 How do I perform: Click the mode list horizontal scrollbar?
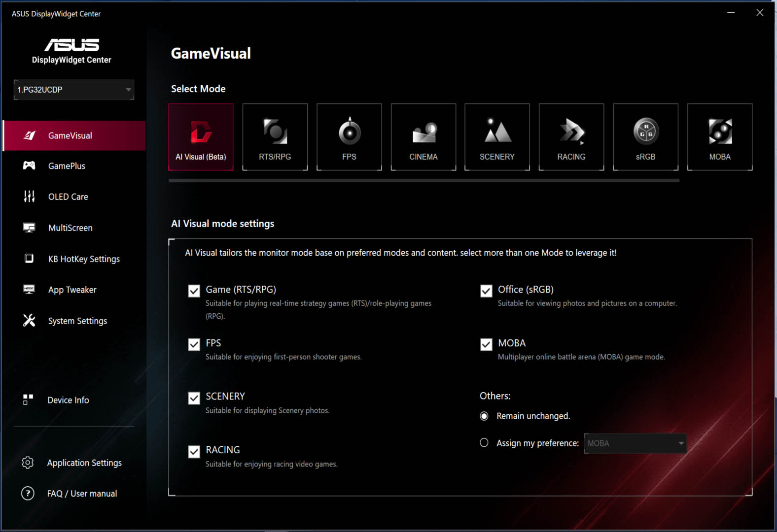[x=424, y=181]
